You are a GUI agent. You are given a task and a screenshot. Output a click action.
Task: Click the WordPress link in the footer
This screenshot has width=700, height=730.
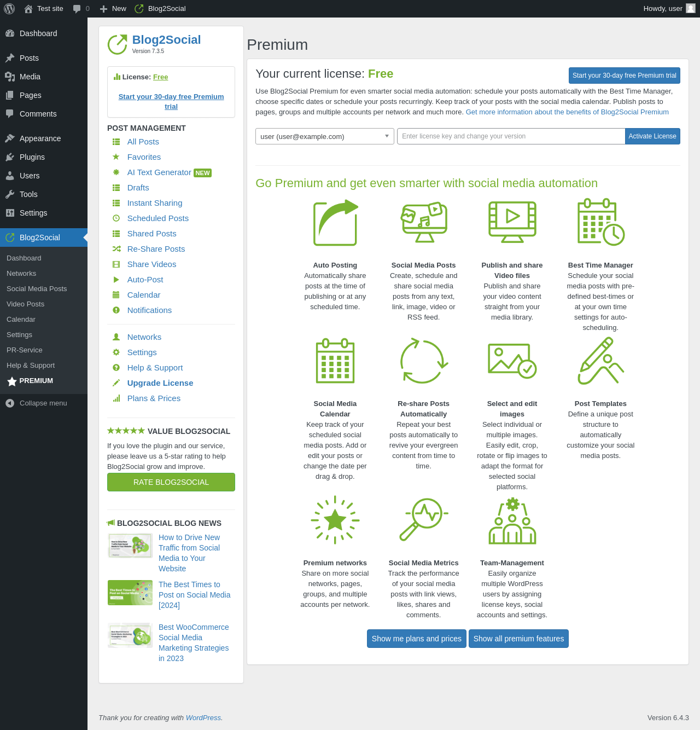click(x=203, y=718)
